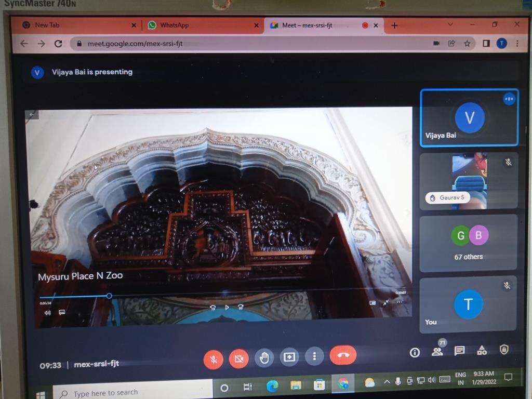Screen dimensions: 532x399
Task: Open the chat with everyone icon
Action: click(459, 351)
